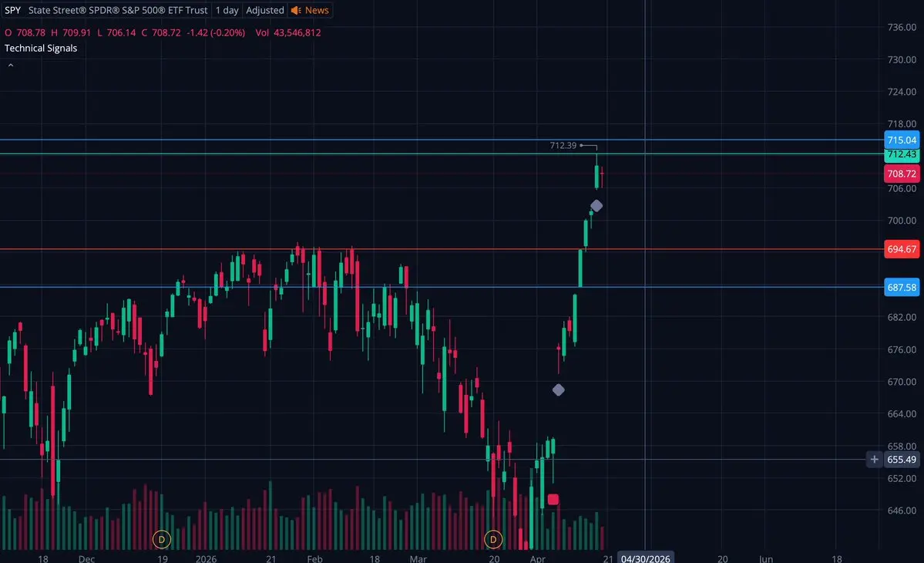Click the Mar label on time axis
The width and height of the screenshot is (924, 563).
pyautogui.click(x=418, y=558)
